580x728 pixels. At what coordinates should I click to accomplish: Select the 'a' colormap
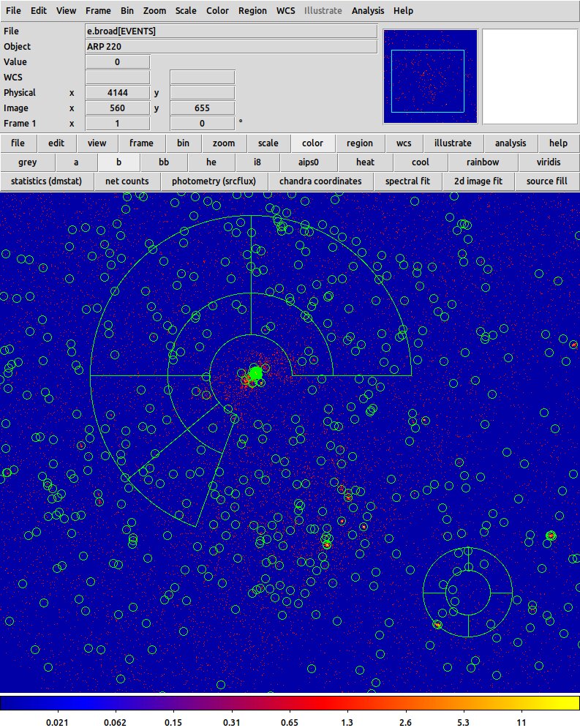pos(76,162)
